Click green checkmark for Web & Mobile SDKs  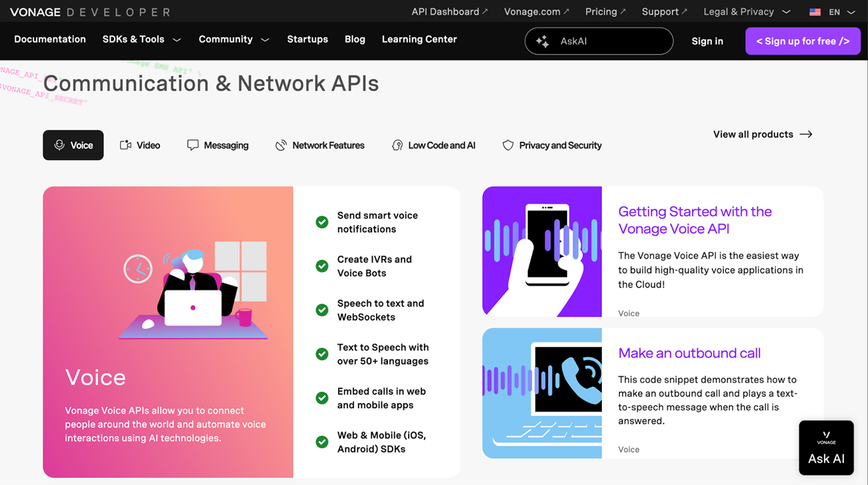(322, 442)
